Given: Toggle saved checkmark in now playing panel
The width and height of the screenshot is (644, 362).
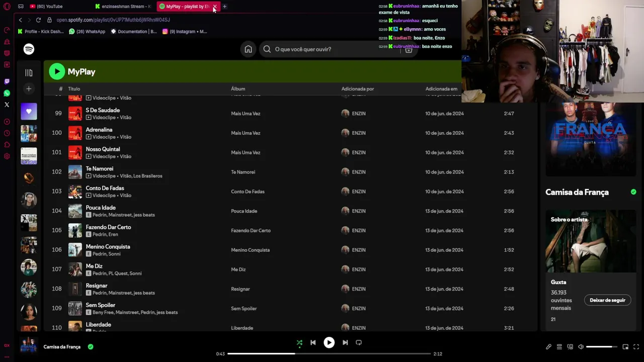Looking at the screenshot, I should (x=633, y=192).
